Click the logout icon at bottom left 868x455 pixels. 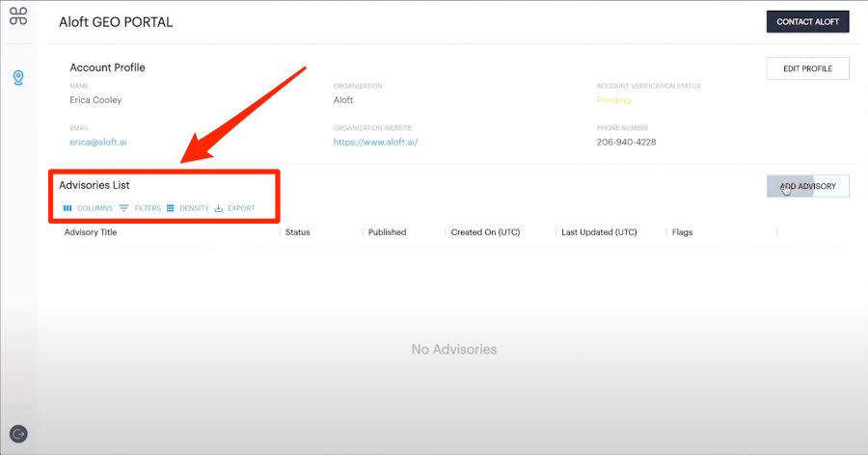tap(18, 434)
